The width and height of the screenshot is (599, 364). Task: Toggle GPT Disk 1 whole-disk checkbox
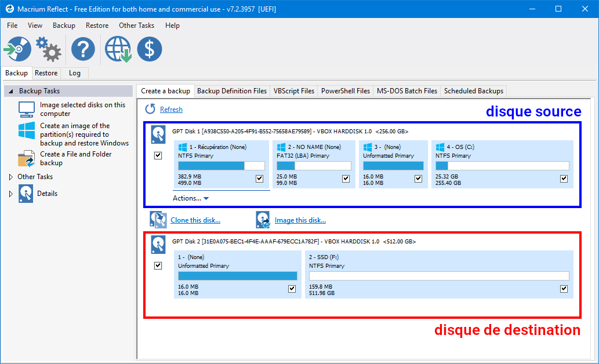[x=158, y=155]
